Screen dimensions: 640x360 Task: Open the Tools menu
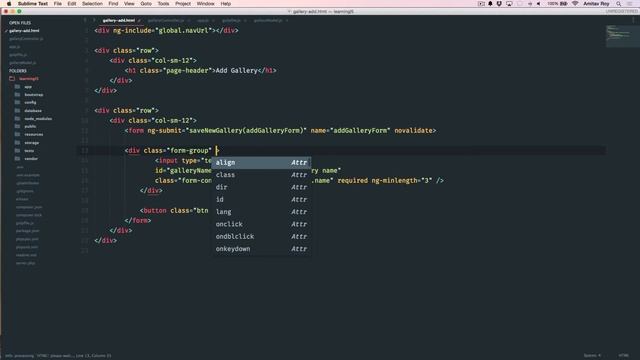pos(163,4)
